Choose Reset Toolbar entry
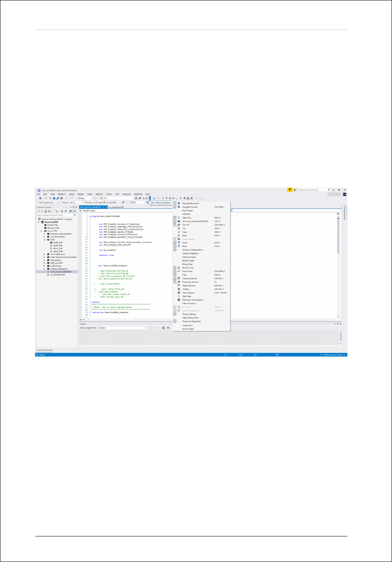 point(188,329)
